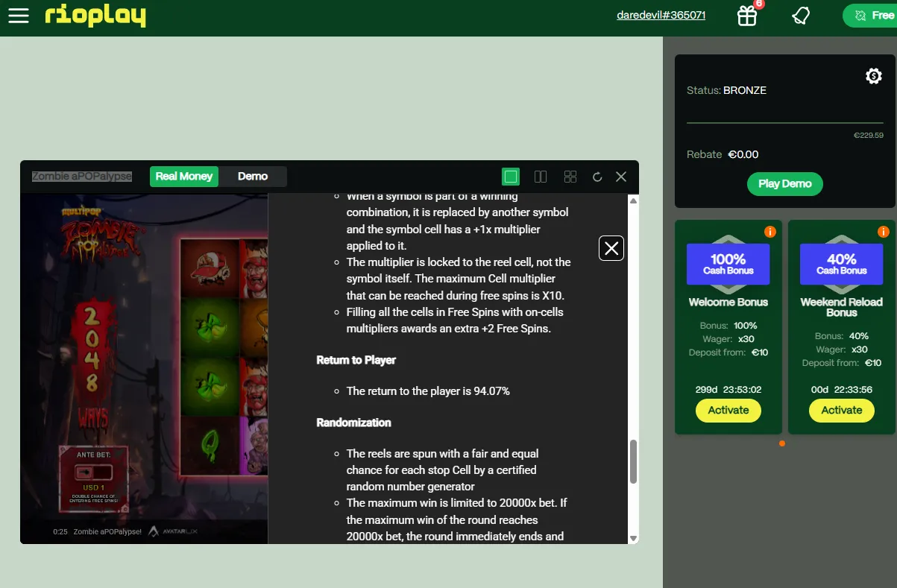Open daredevil#365071 account link

(661, 15)
